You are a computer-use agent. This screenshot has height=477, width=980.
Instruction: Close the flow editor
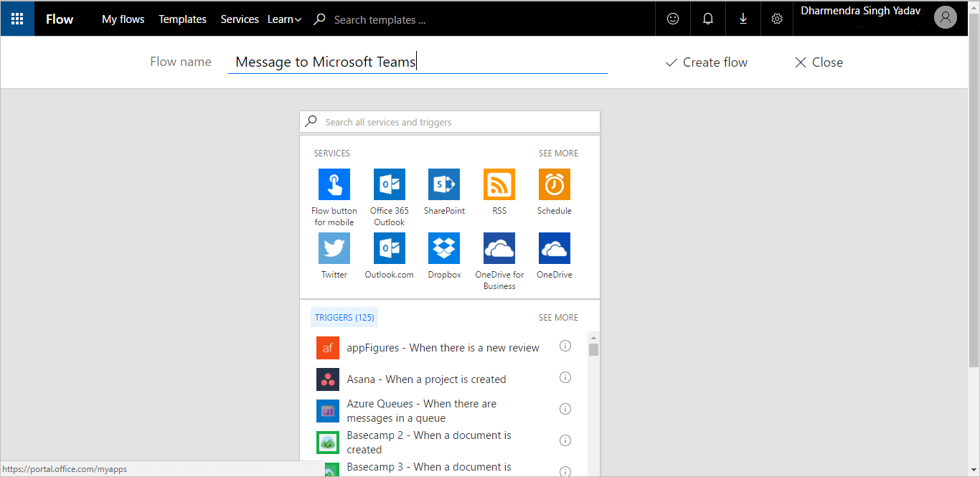pyautogui.click(x=819, y=62)
